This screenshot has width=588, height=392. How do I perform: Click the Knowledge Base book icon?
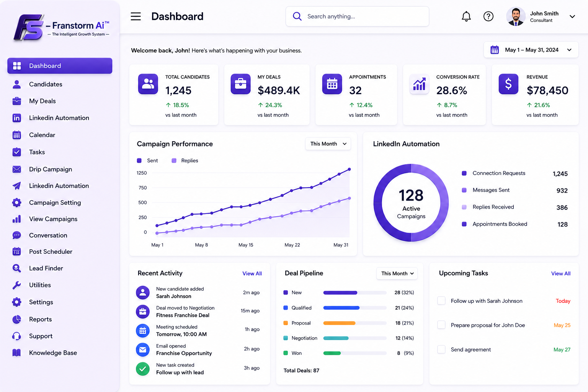tap(17, 353)
